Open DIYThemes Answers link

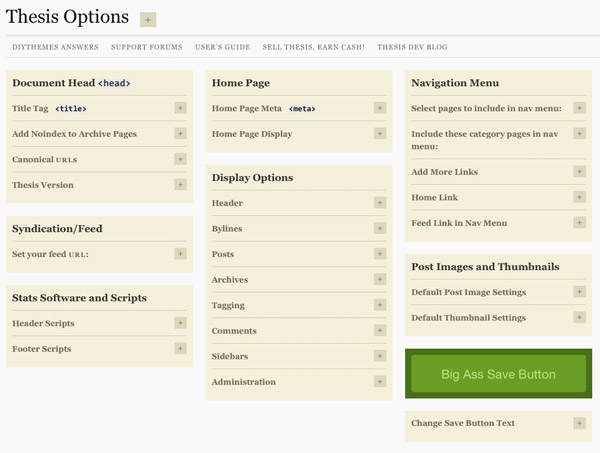point(55,47)
